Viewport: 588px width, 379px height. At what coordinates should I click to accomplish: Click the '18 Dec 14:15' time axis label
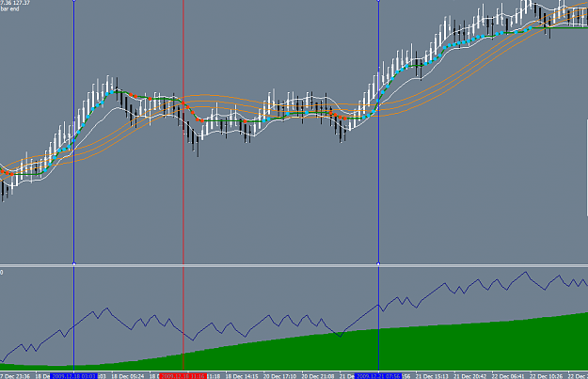coord(242,376)
